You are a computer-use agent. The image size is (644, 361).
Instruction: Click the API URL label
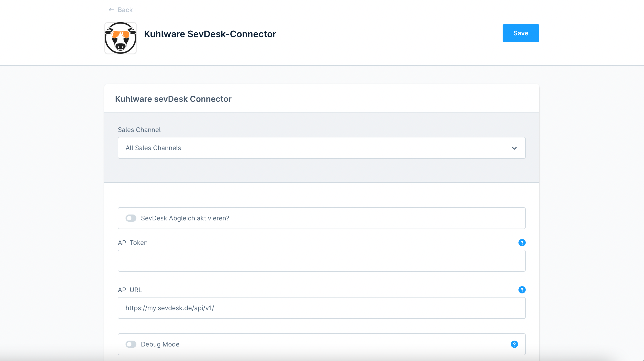point(130,290)
